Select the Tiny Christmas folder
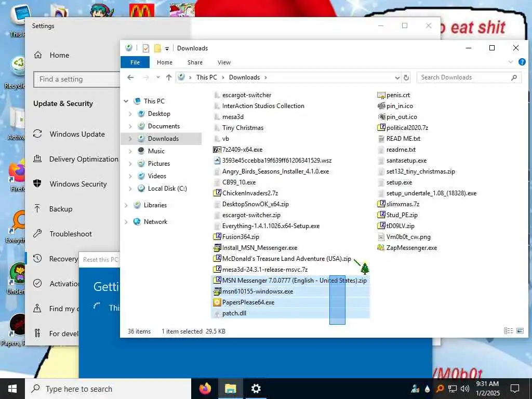Viewport: 532px width, 399px height. [x=243, y=128]
